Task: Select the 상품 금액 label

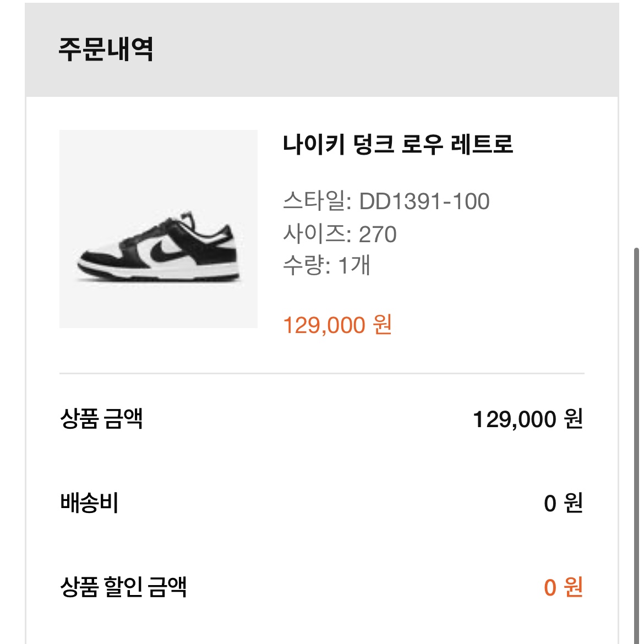Action: [102, 418]
